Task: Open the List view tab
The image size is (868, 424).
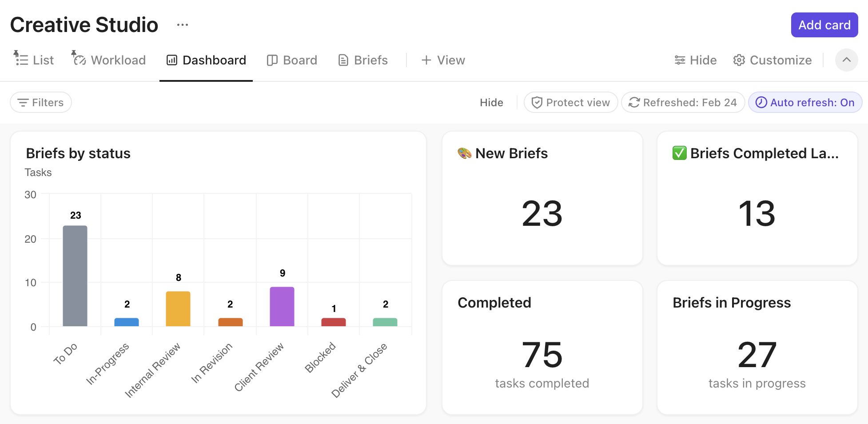Action: click(34, 60)
